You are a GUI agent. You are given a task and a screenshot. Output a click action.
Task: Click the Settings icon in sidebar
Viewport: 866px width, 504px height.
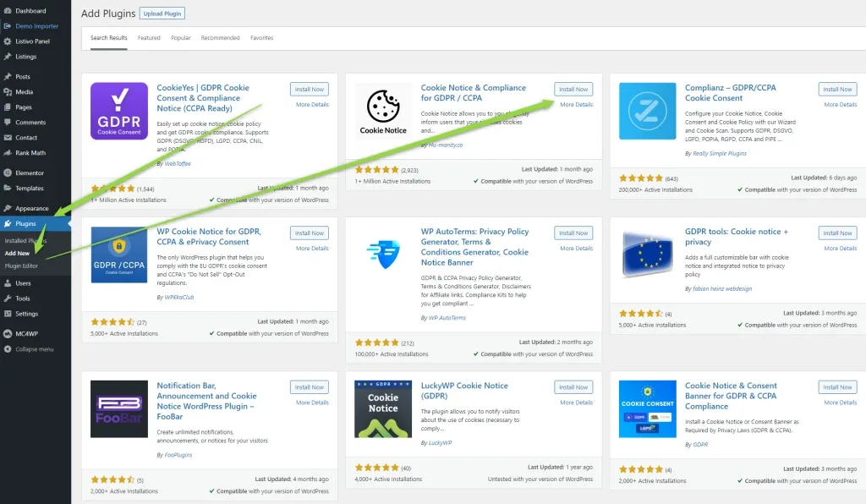[7, 314]
